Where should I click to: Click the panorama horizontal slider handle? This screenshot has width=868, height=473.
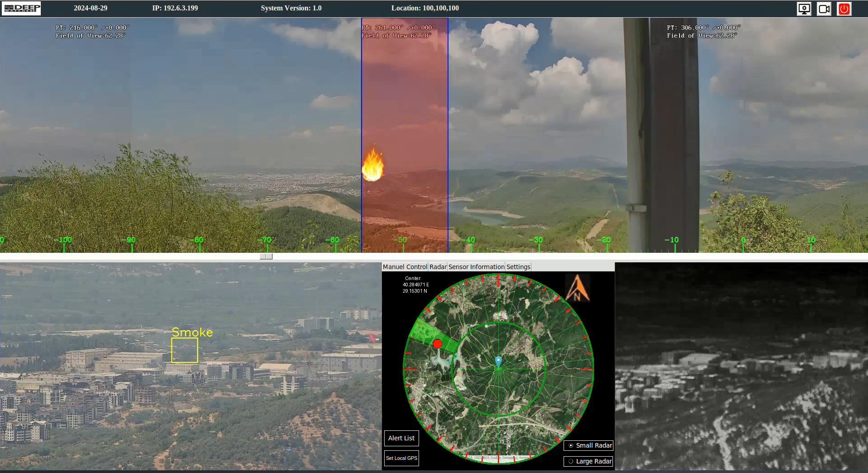pyautogui.click(x=266, y=256)
